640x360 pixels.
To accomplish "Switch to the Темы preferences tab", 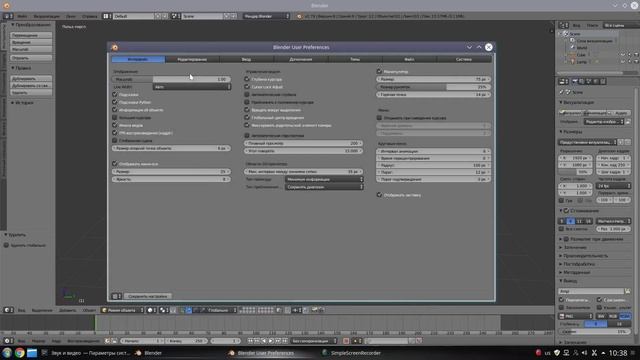I will [355, 59].
